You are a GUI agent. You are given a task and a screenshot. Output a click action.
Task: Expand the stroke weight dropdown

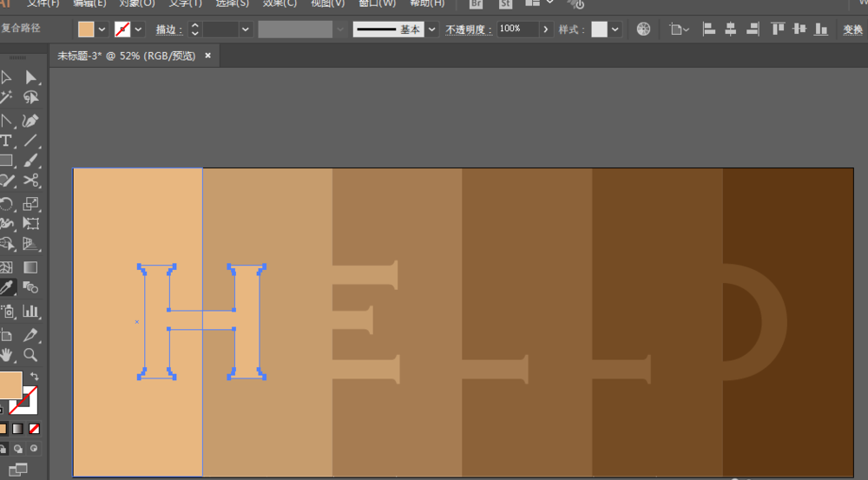tap(246, 30)
